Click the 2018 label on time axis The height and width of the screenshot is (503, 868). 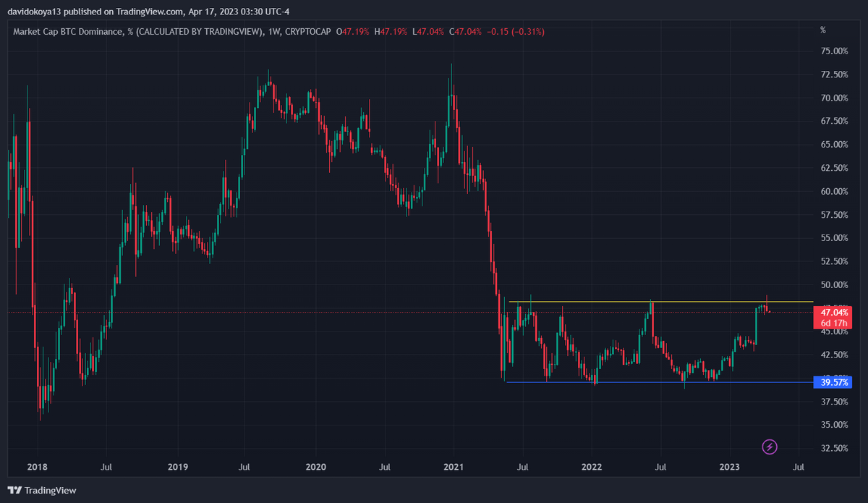[38, 469]
